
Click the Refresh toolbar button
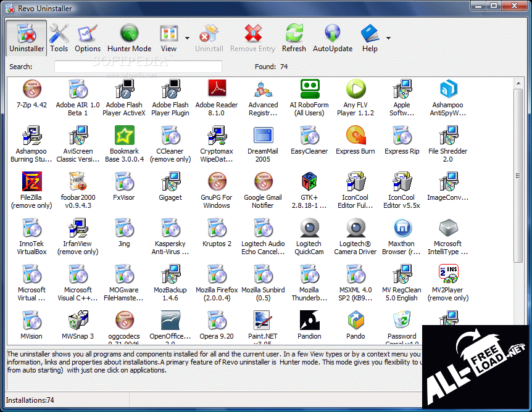click(294, 38)
